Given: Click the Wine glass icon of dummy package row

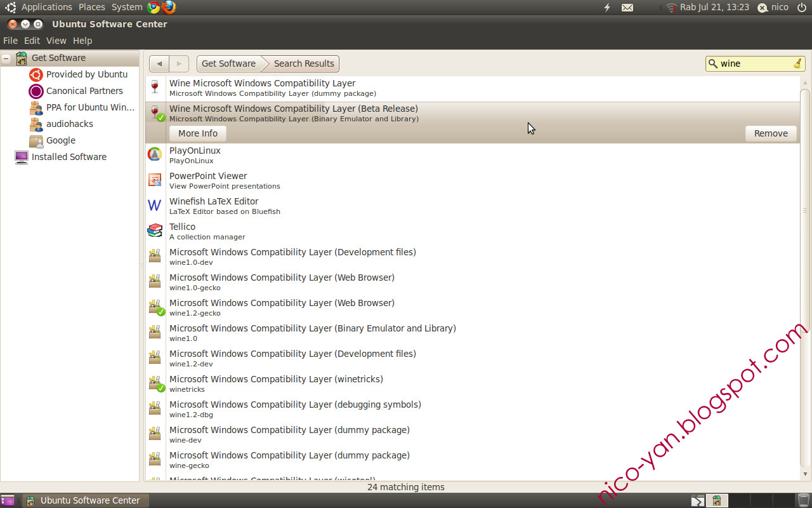Looking at the screenshot, I should 155,88.
